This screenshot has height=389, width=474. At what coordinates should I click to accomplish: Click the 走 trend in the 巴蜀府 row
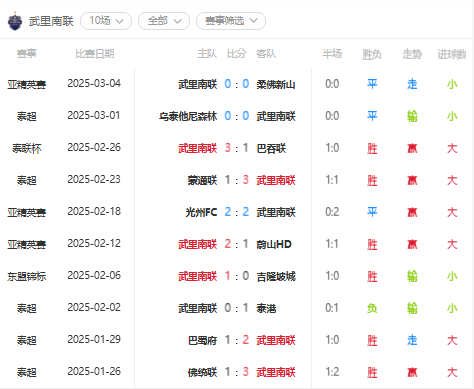[412, 340]
